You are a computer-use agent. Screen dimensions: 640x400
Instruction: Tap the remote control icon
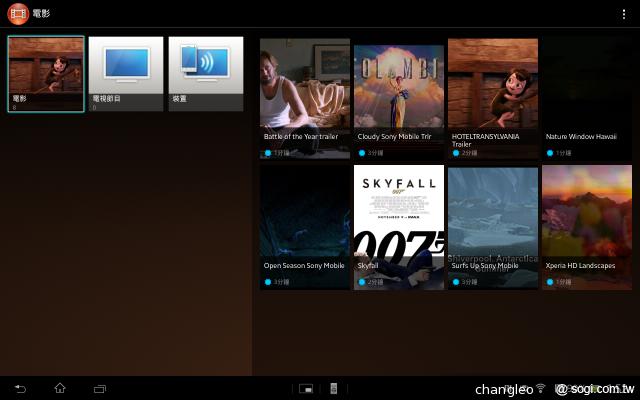[x=334, y=388]
